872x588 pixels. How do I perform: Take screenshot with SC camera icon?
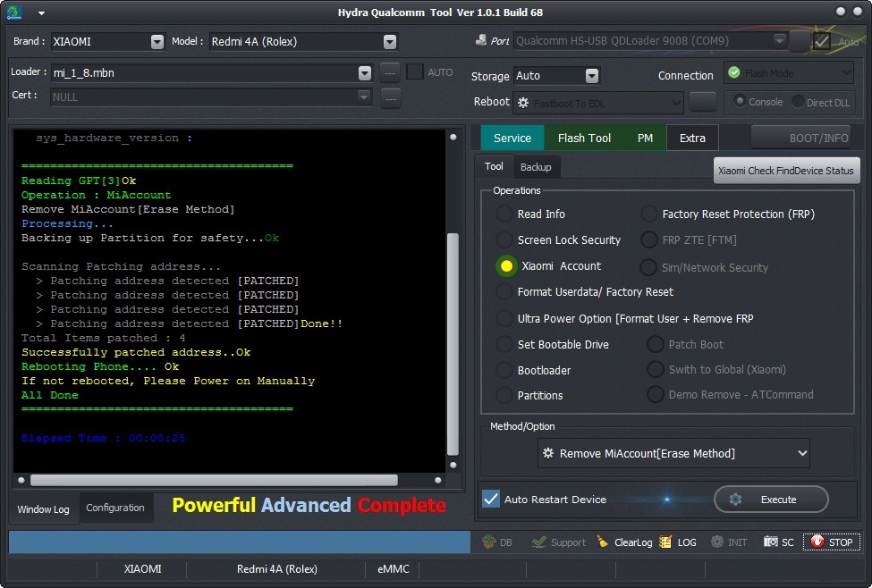[x=770, y=542]
